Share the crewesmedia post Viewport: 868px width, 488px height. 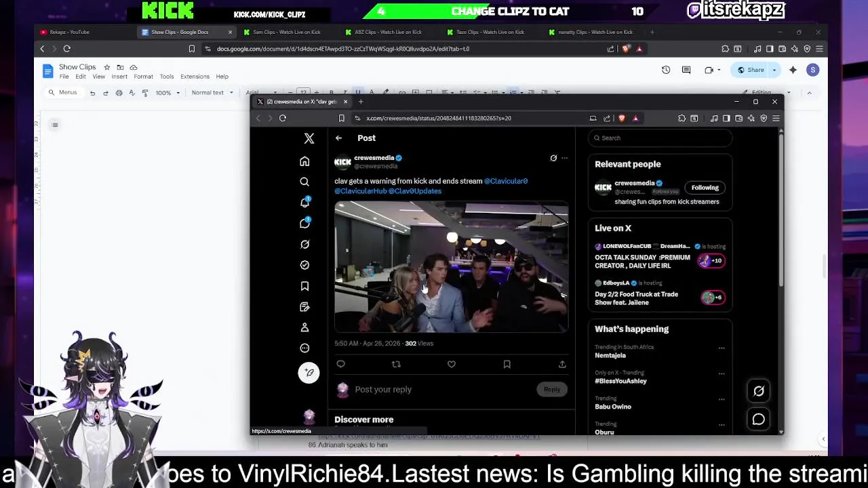[562, 364]
